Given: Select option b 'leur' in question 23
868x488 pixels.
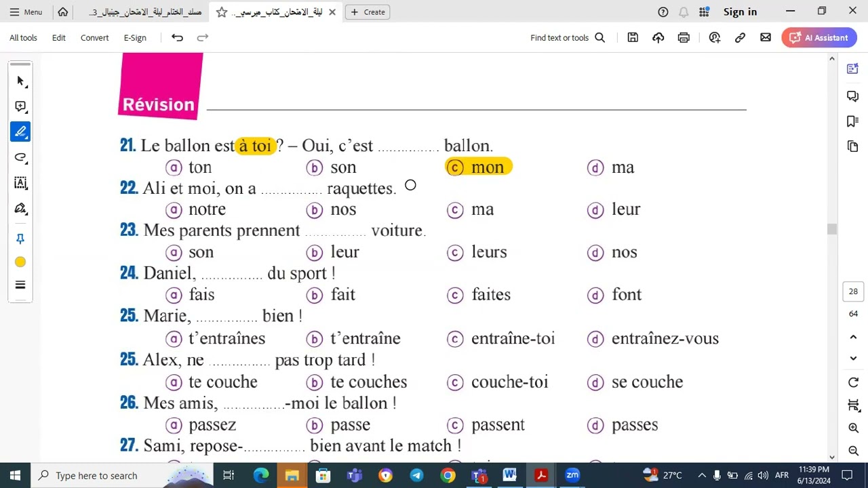Looking at the screenshot, I should coord(333,252).
